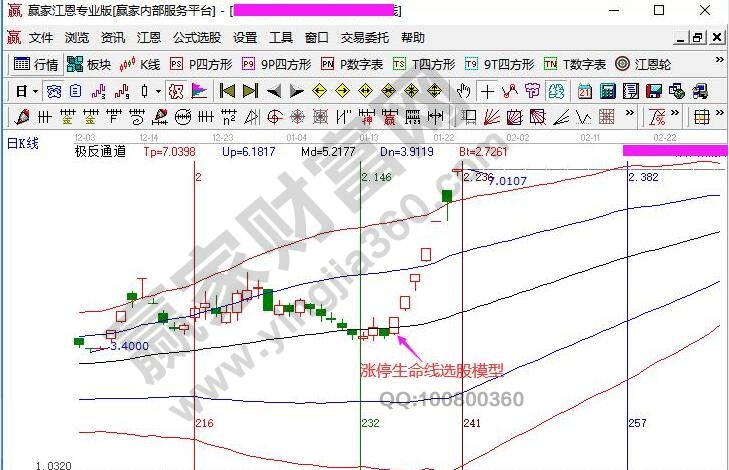Toggle the 行情 quotes view button

click(x=36, y=64)
